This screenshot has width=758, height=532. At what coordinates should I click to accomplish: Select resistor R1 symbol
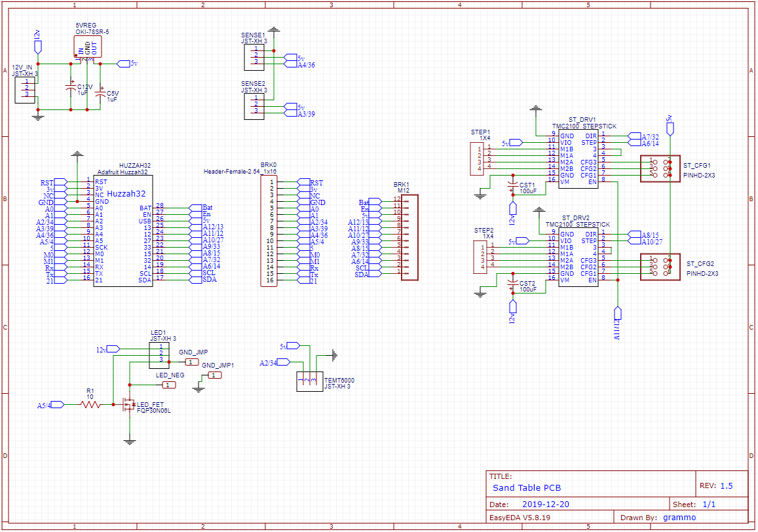[90, 405]
